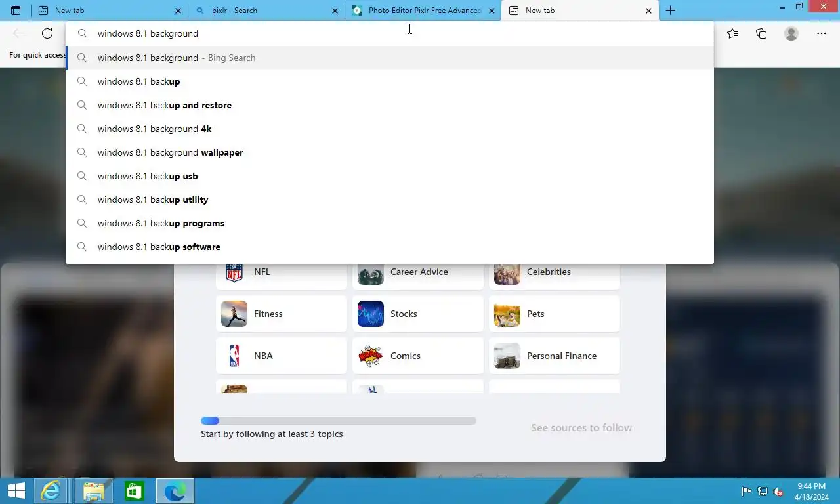Image resolution: width=840 pixels, height=504 pixels.
Task: Click the topics progress bar
Action: click(x=339, y=421)
